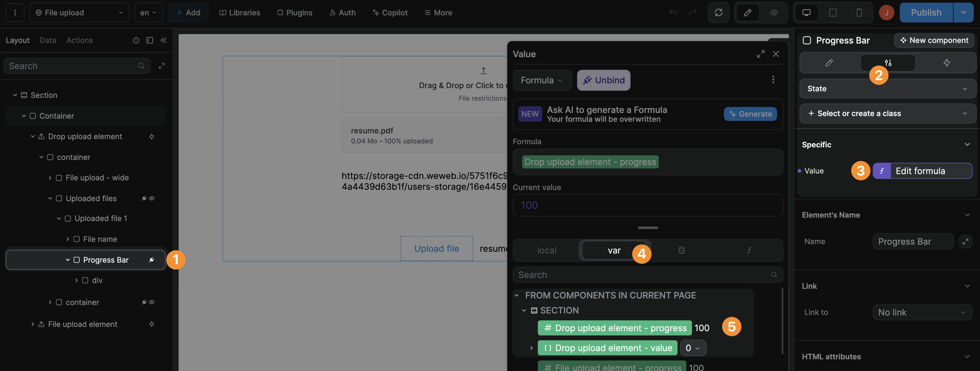Toggle visibility of the bottom container element
Screen dimensions: 980x371
(x=151, y=302)
